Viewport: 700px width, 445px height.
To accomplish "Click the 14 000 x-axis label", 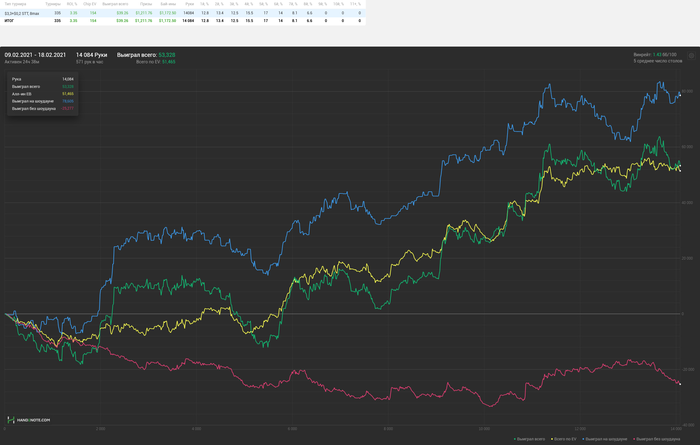I will (676, 428).
